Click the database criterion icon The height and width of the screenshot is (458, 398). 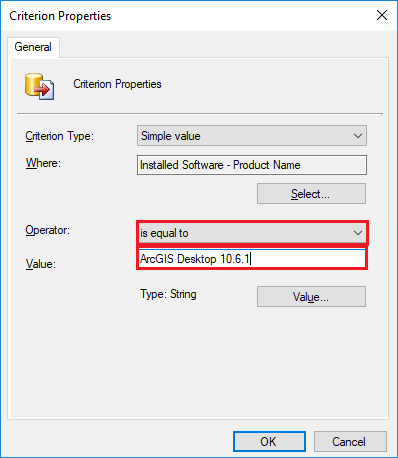coord(39,86)
